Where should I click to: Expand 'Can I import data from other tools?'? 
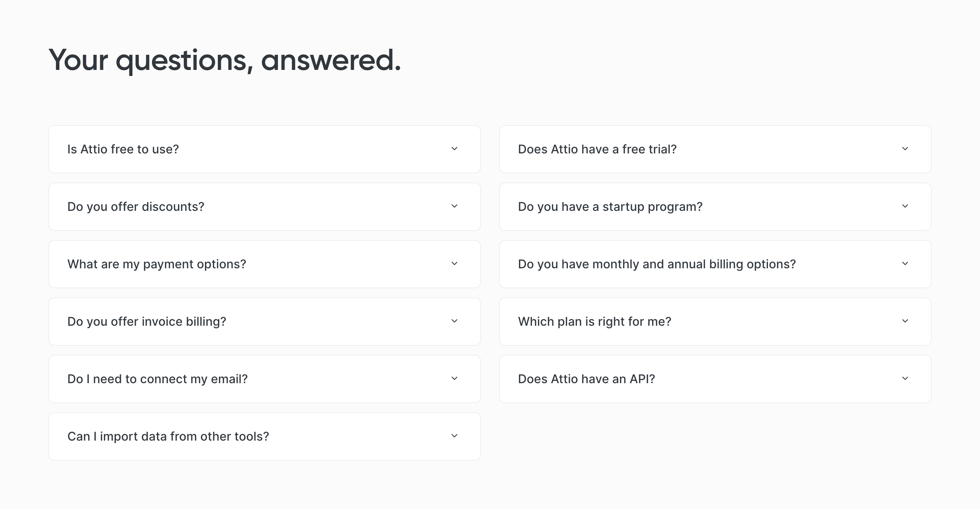coord(264,436)
